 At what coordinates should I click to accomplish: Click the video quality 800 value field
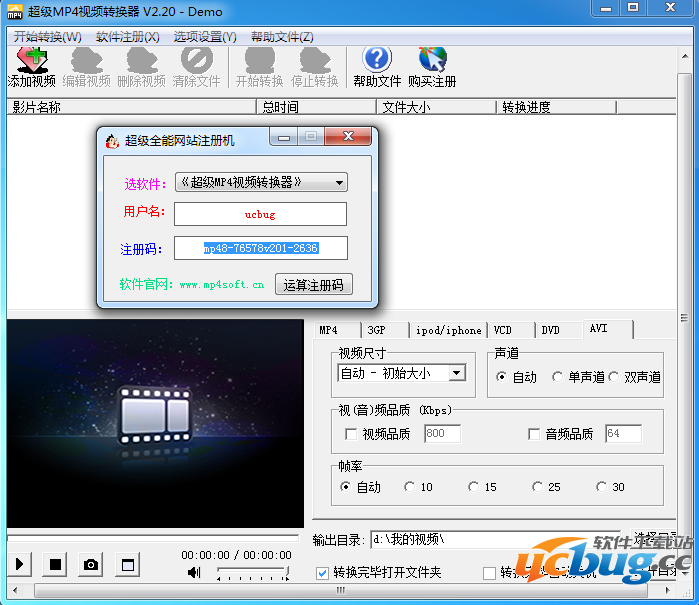443,433
